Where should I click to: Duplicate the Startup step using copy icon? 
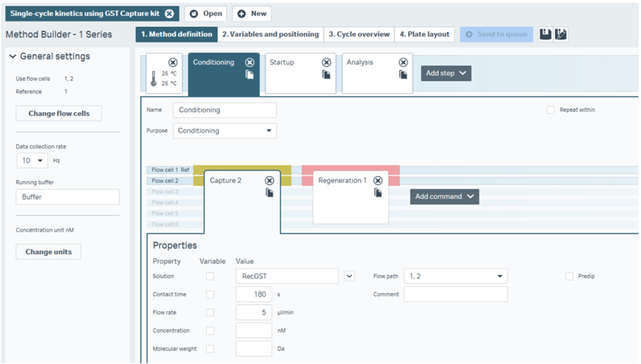327,75
